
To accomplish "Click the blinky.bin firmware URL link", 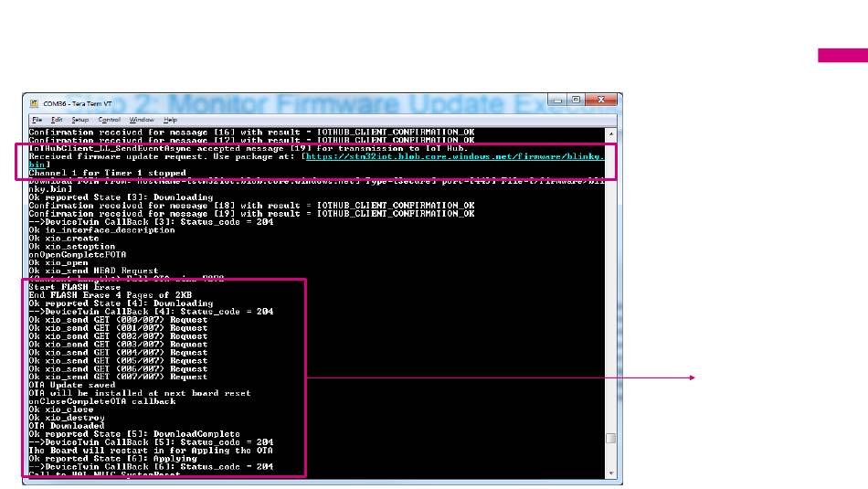I will 454,156.
